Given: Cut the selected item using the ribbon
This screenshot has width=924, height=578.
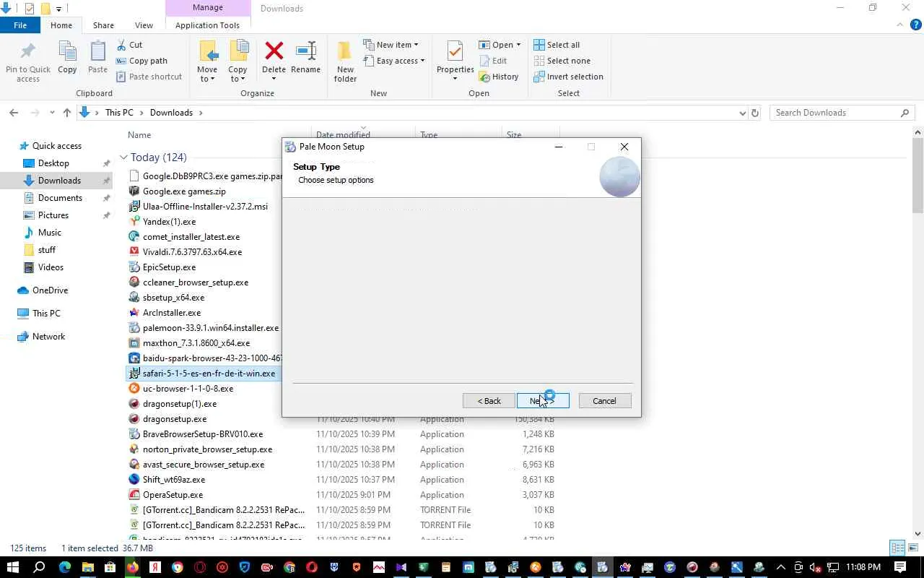Looking at the screenshot, I should 128,45.
